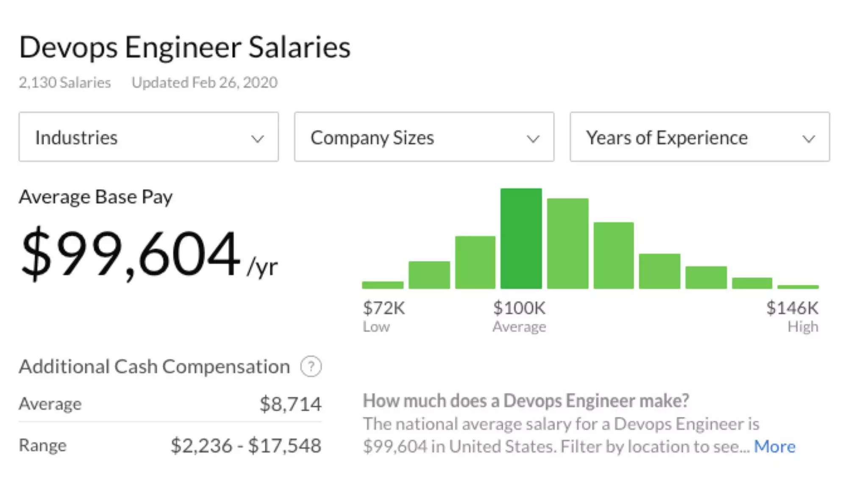
Task: Open the Industries dropdown
Action: [x=148, y=137]
